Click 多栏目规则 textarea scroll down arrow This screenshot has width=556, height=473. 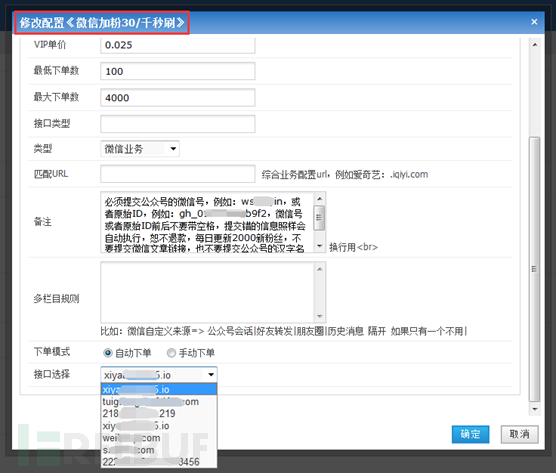(319, 316)
